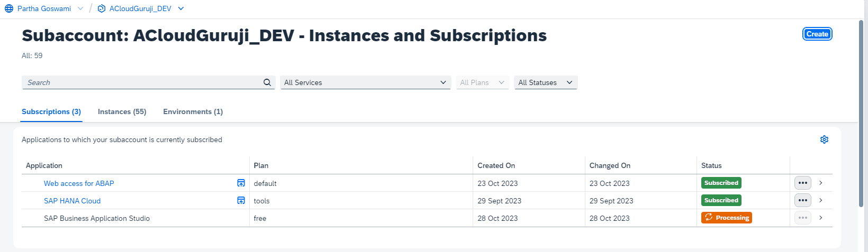Show details for SAP Business Application Studio row
The width and height of the screenshot is (868, 252).
[820, 218]
